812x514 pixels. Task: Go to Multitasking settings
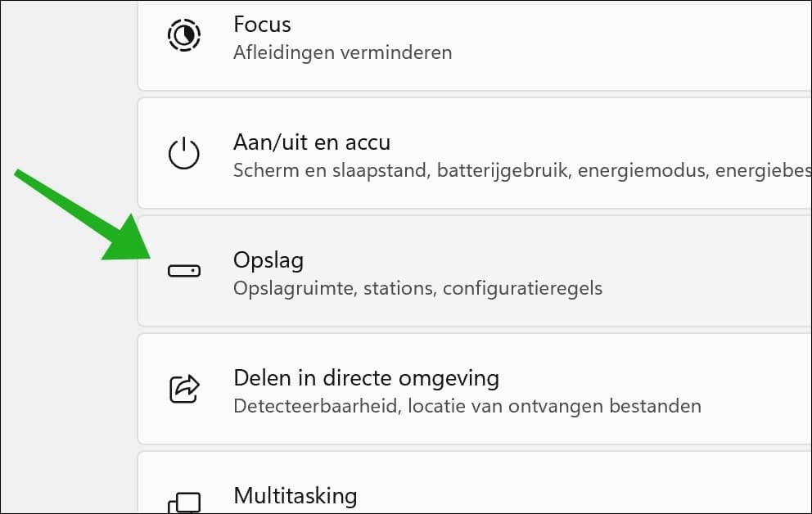point(295,495)
